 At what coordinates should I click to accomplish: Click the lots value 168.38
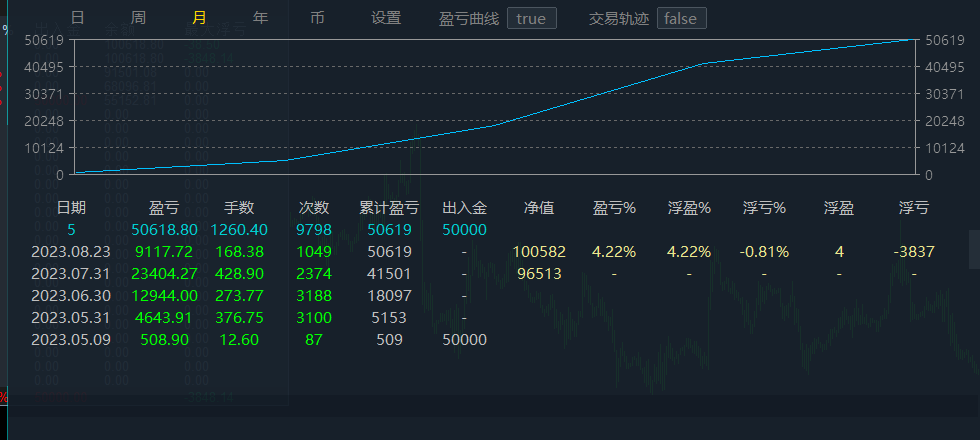coord(239,252)
